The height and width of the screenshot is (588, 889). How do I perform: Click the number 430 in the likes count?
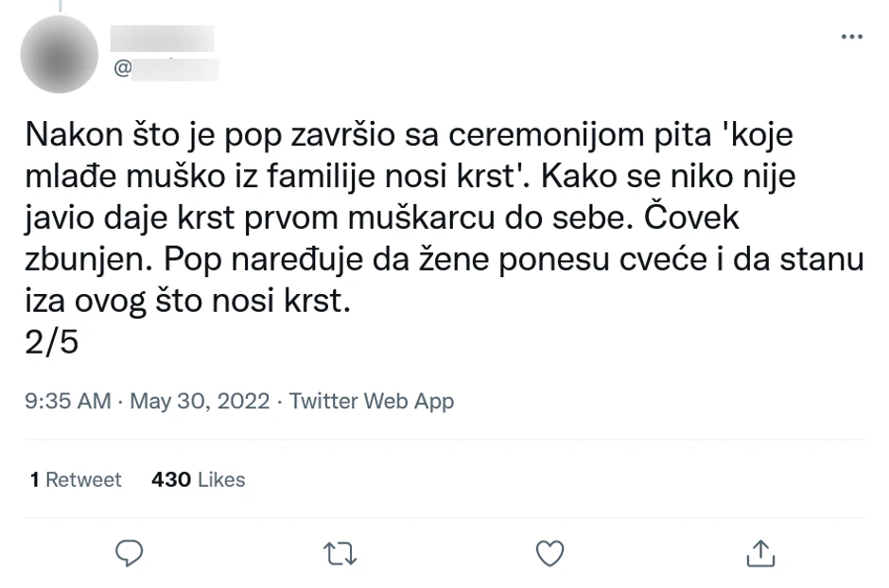coord(171,479)
